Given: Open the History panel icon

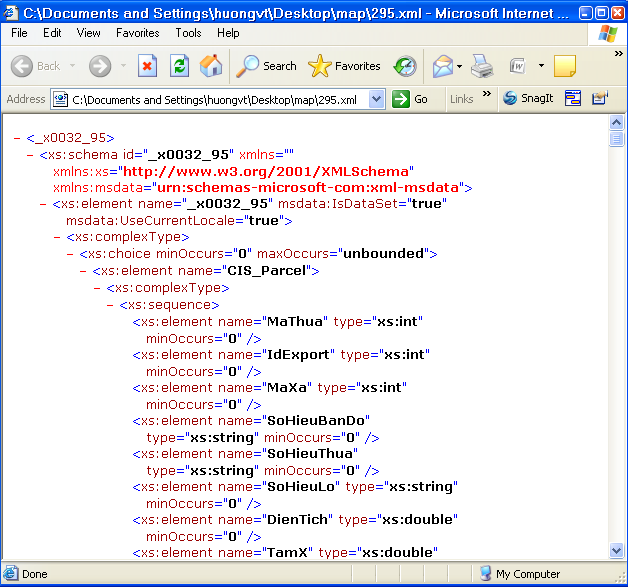Looking at the screenshot, I should pos(405,66).
